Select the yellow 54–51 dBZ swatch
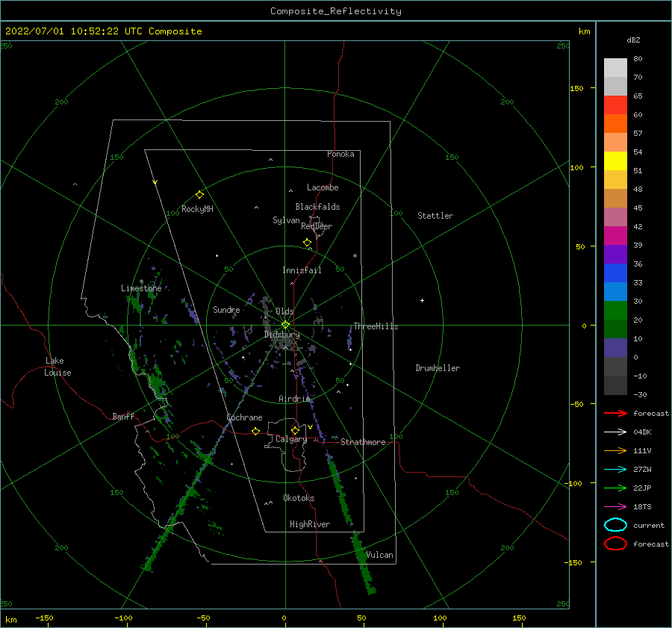 [615, 161]
